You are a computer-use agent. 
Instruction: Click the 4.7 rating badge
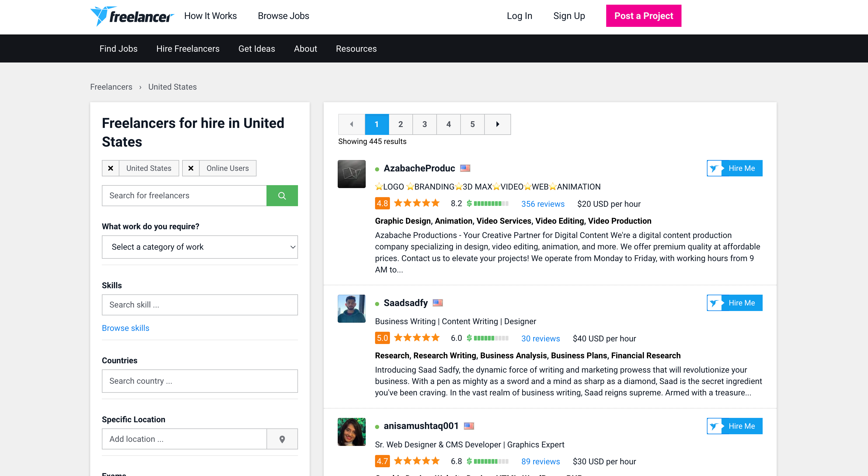[x=382, y=461]
